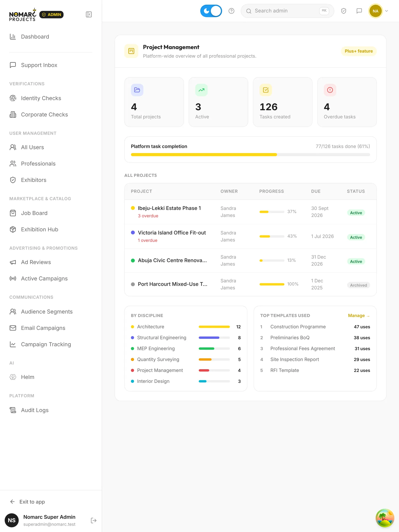
Task: Click the Manage templates link
Action: pyautogui.click(x=359, y=316)
